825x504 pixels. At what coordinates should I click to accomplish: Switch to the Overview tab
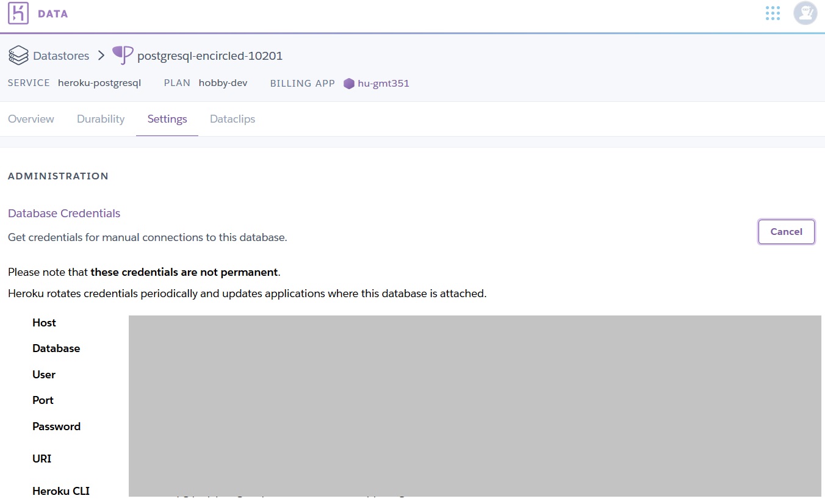31,119
